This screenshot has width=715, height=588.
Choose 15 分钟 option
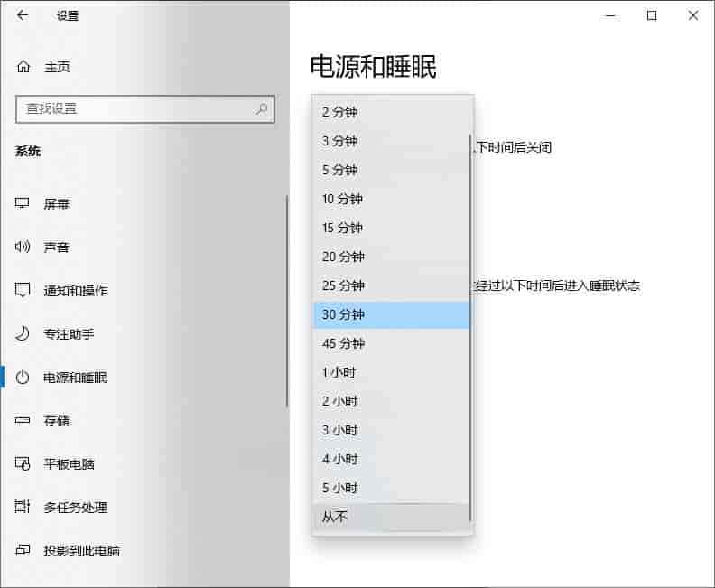391,228
